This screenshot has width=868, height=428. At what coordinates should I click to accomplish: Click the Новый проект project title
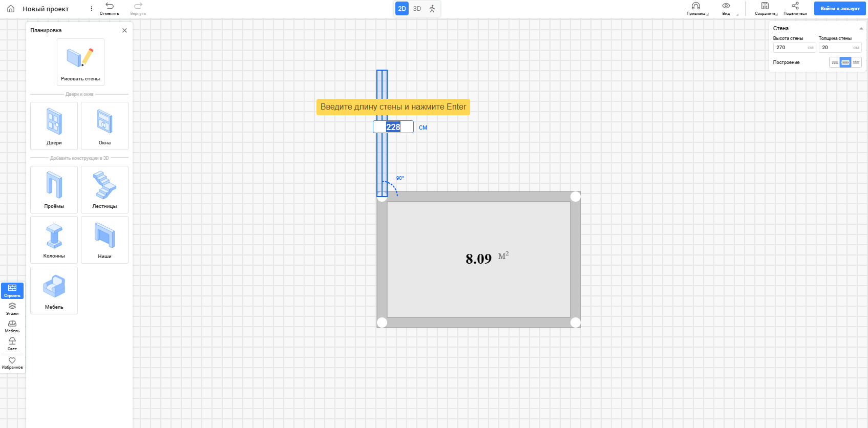[x=46, y=9]
